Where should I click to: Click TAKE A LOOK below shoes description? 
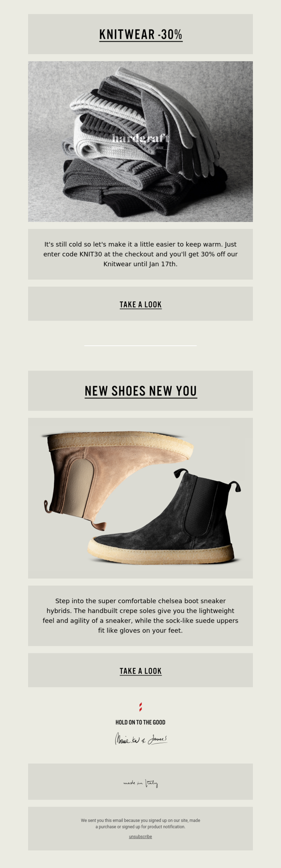141,671
